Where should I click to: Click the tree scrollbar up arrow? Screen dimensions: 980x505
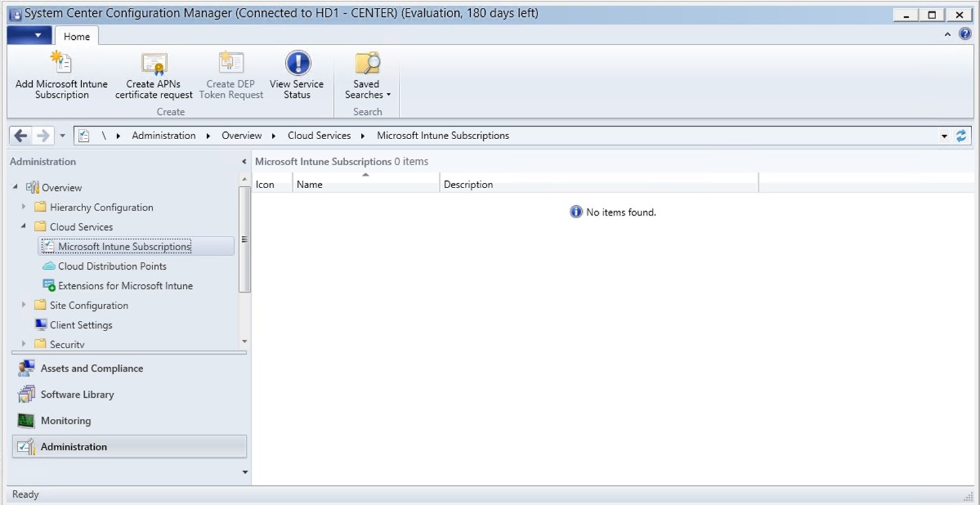[x=245, y=179]
